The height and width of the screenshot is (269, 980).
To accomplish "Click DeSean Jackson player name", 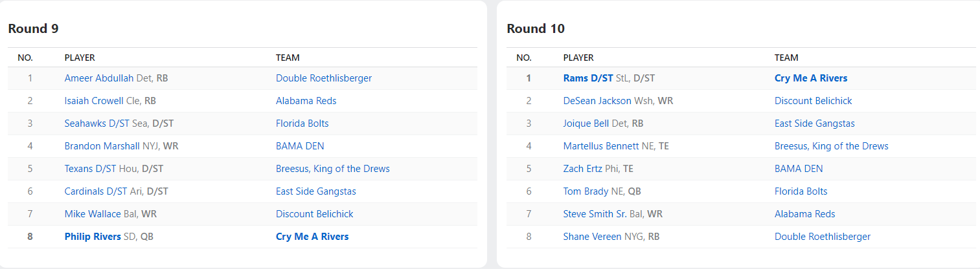I will pyautogui.click(x=597, y=101).
